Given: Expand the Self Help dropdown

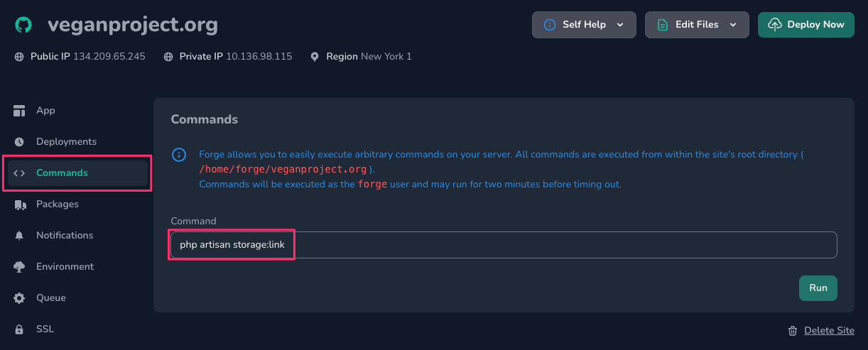Looking at the screenshot, I should coord(584,25).
